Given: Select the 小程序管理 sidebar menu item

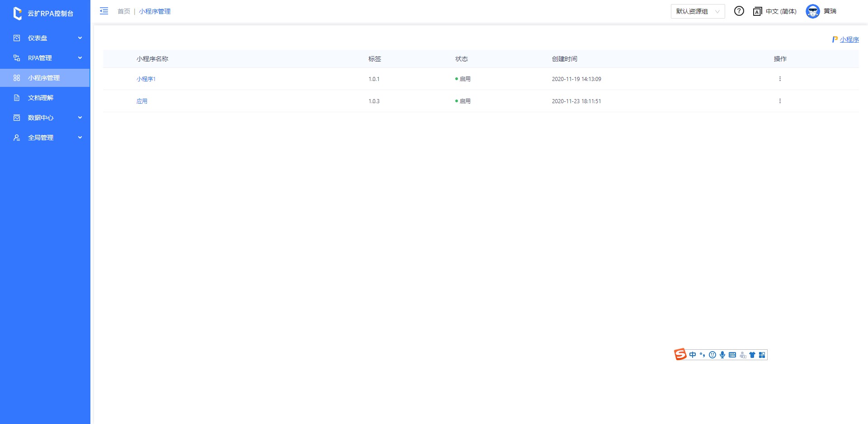Looking at the screenshot, I should coord(45,78).
